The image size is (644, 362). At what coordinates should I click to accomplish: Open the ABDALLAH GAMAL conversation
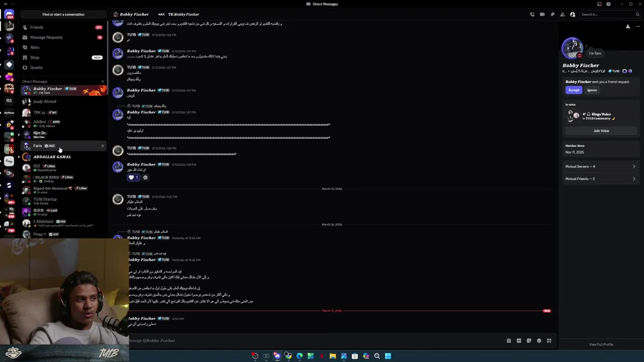click(63, 157)
